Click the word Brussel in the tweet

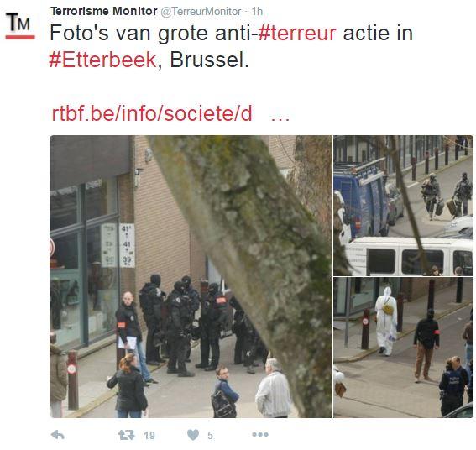pyautogui.click(x=209, y=60)
